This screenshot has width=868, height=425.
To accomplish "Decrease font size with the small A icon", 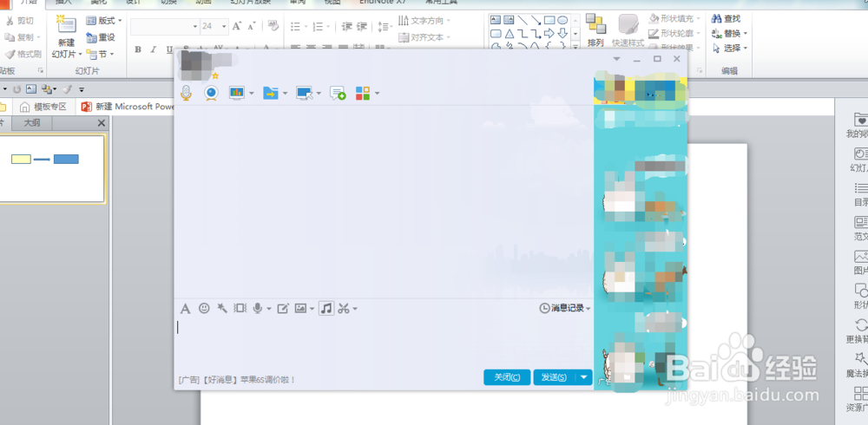I will pos(252,26).
